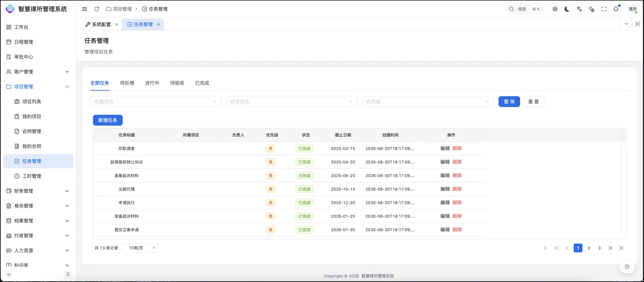The width and height of the screenshot is (644, 282).
Task: Edit the 提交立案申请 task
Action: [x=445, y=230]
